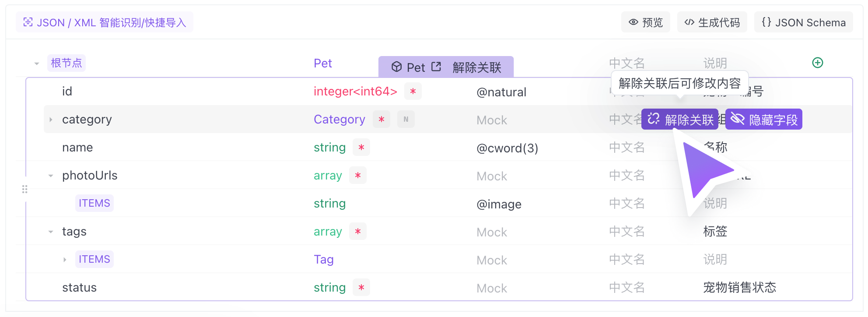Hide the category field with 隐藏字段
Screen dimensions: 868x317
coord(763,119)
